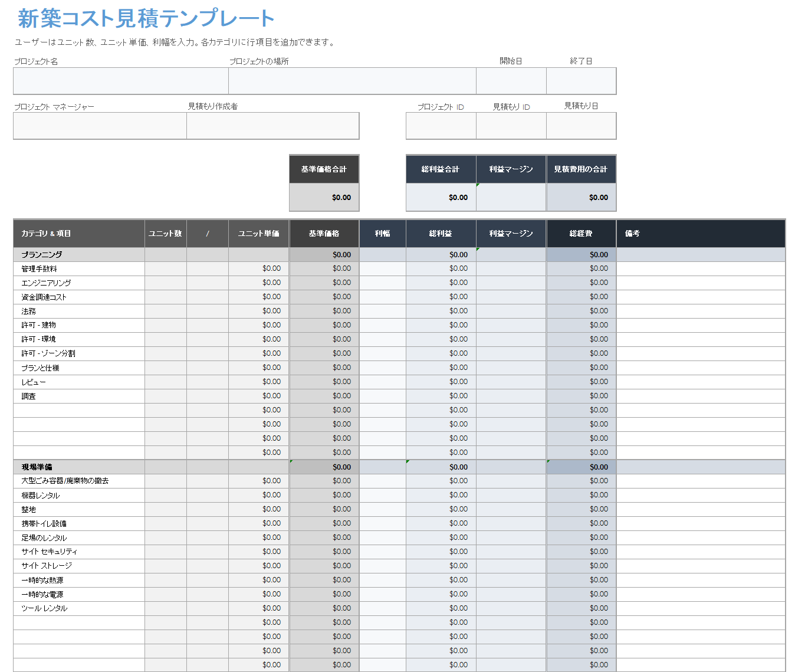Select the 許可 - 環境 row label

39,340
